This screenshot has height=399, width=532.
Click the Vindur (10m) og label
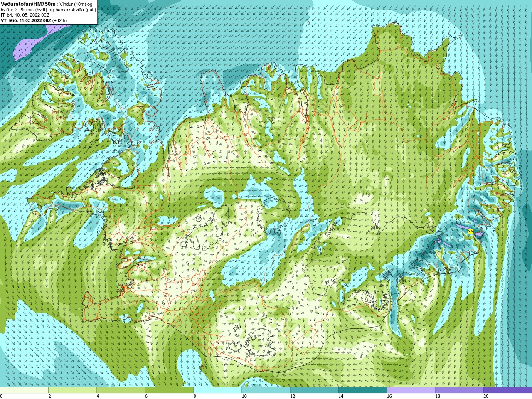(x=76, y=4)
